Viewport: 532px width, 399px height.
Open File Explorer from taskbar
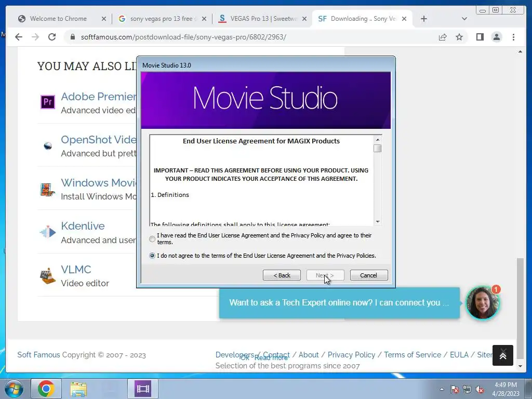[x=78, y=389]
